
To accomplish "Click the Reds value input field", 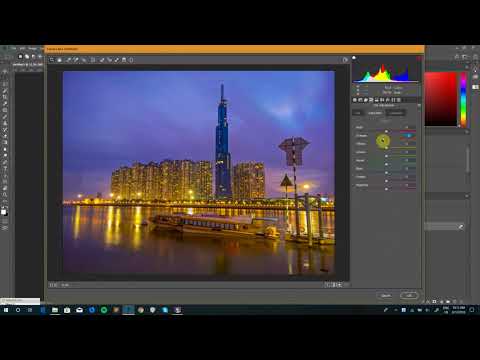I will (x=407, y=127).
